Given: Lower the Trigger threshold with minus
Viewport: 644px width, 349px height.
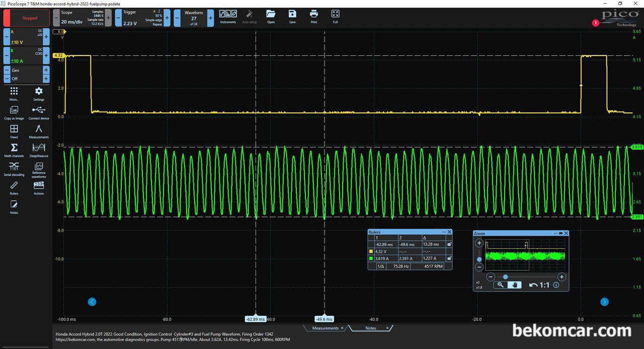Looking at the screenshot, I should 118,18.
